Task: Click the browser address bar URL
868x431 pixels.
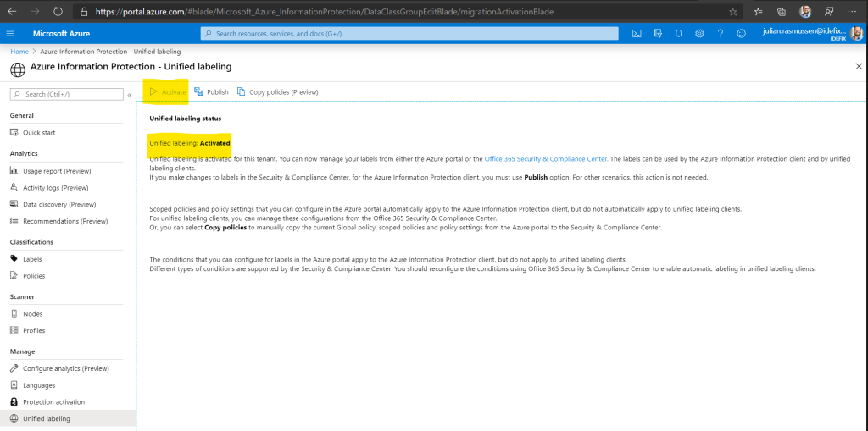Action: tap(325, 12)
